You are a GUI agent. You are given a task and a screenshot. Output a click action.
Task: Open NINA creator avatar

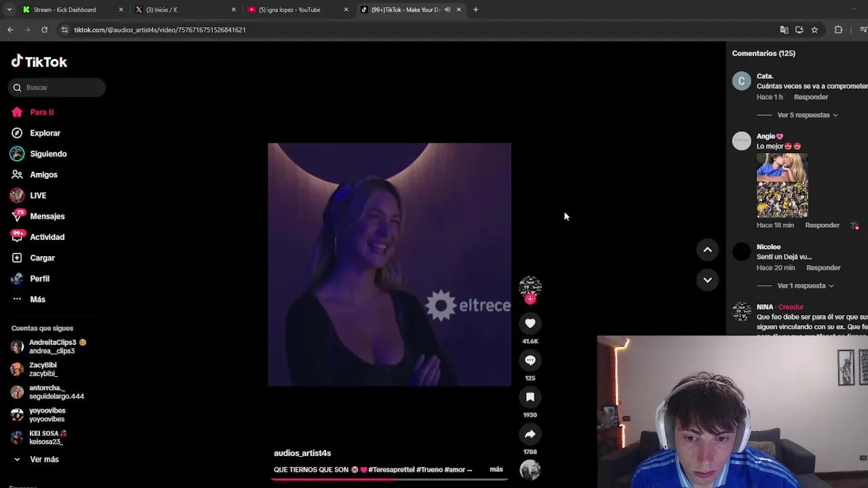(742, 312)
